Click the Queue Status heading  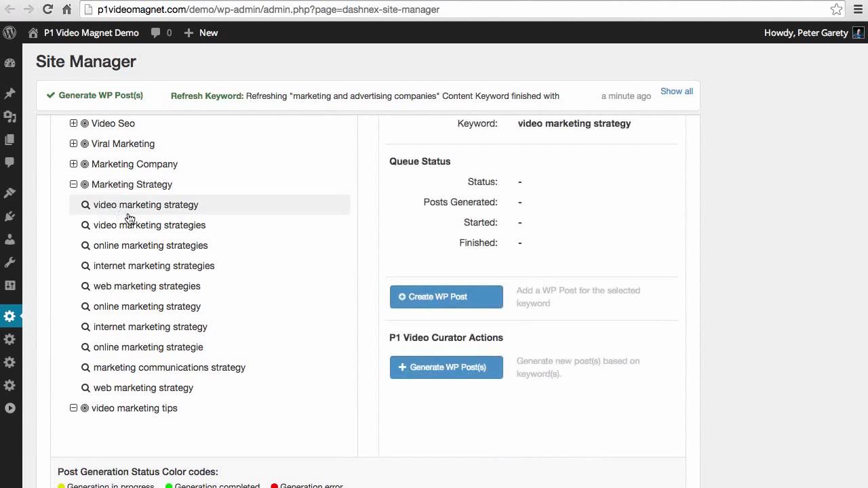pos(420,161)
